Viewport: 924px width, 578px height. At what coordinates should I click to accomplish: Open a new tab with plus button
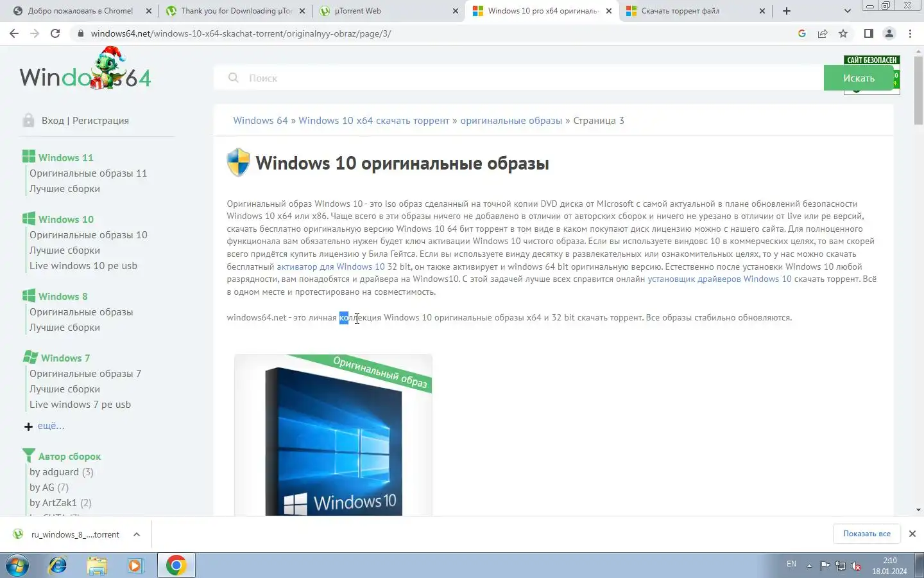coord(787,11)
